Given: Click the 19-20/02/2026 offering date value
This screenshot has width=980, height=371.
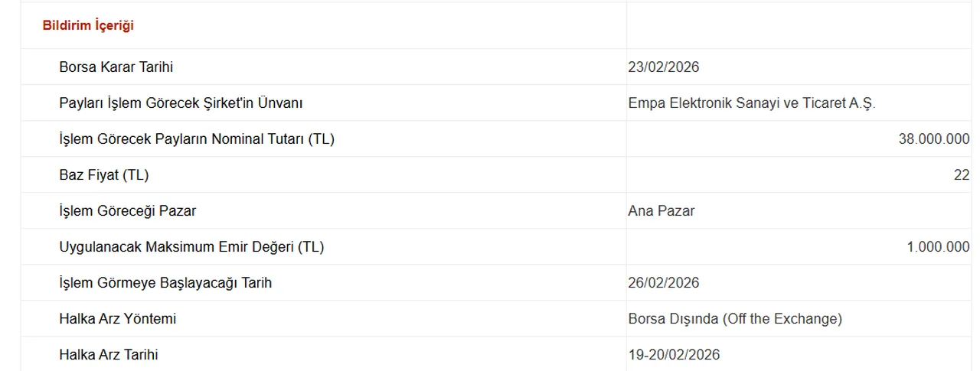Looking at the screenshot, I should pos(674,355).
